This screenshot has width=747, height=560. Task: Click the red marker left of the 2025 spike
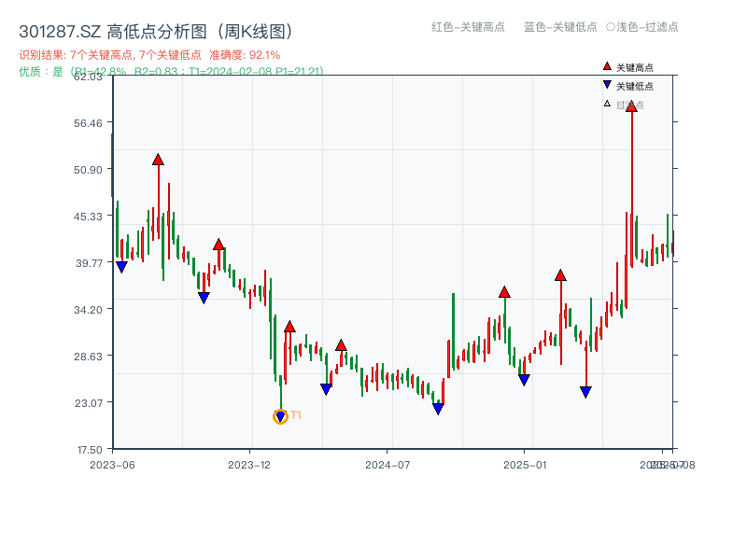click(559, 274)
